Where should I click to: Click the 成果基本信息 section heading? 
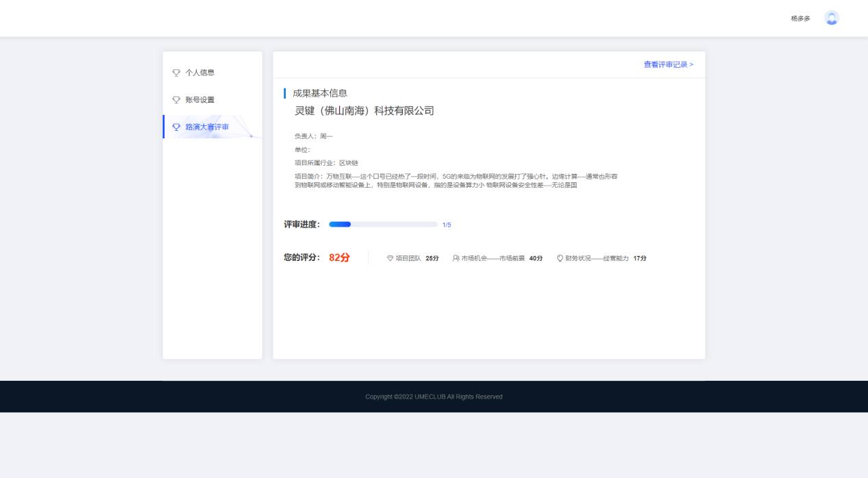point(320,93)
